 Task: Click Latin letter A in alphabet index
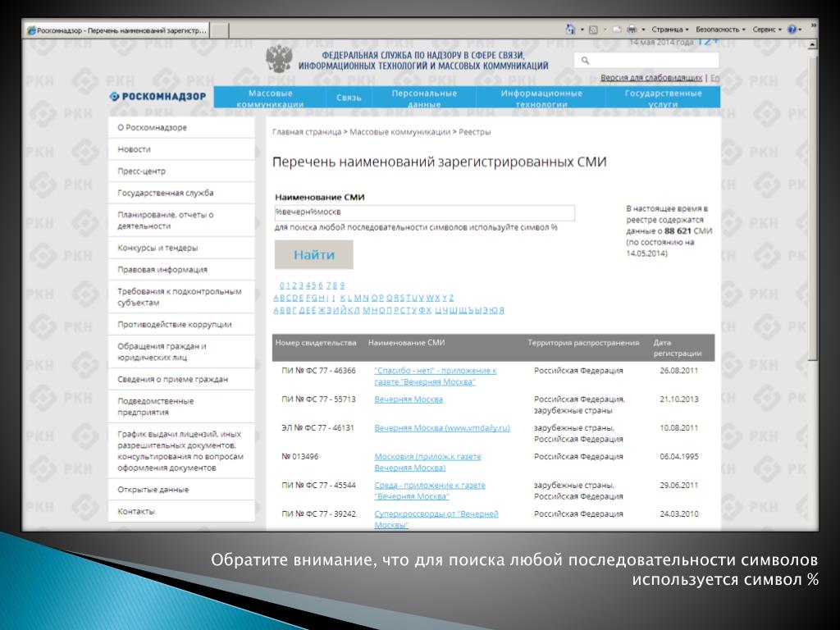[276, 298]
